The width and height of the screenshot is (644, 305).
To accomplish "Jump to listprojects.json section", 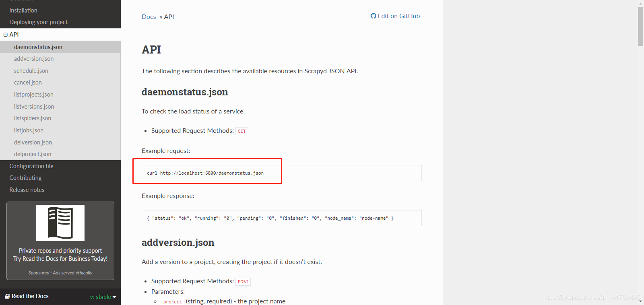I will (34, 95).
